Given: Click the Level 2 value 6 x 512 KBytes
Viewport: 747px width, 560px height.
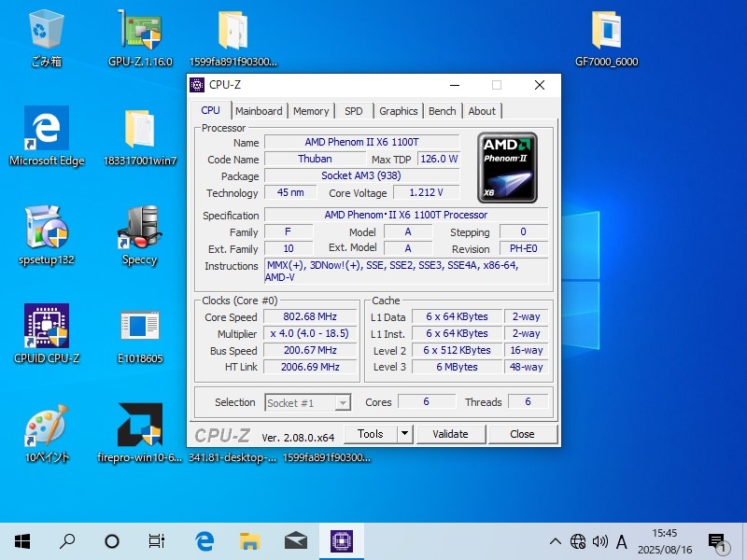Looking at the screenshot, I should (x=457, y=350).
